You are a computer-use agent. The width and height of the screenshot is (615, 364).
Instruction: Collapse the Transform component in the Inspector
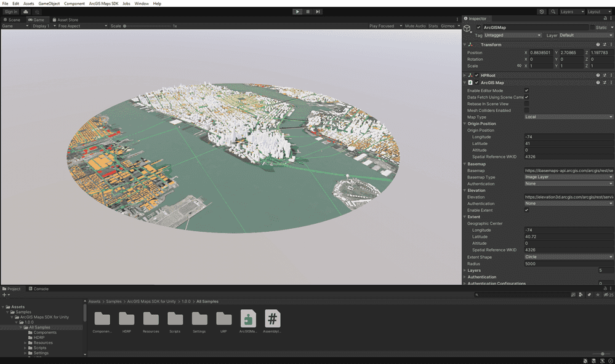pos(465,44)
